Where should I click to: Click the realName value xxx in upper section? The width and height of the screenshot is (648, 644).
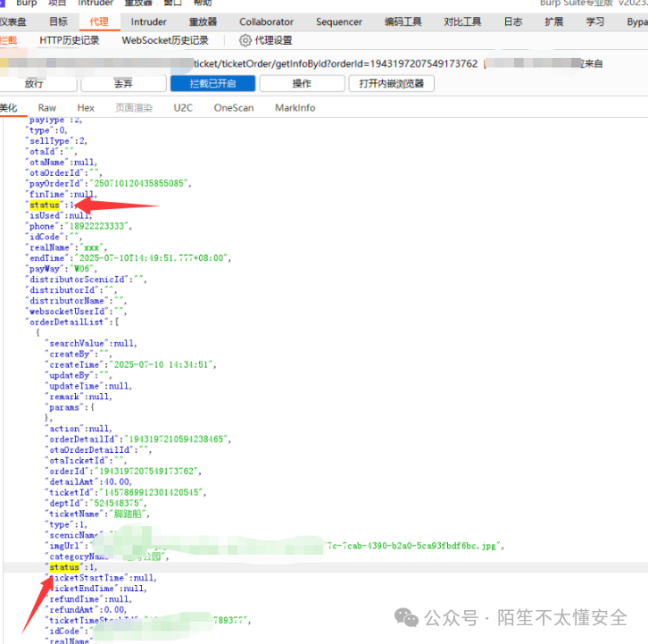click(x=91, y=247)
